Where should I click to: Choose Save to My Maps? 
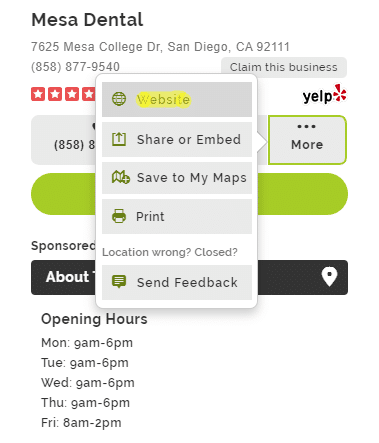click(x=177, y=178)
